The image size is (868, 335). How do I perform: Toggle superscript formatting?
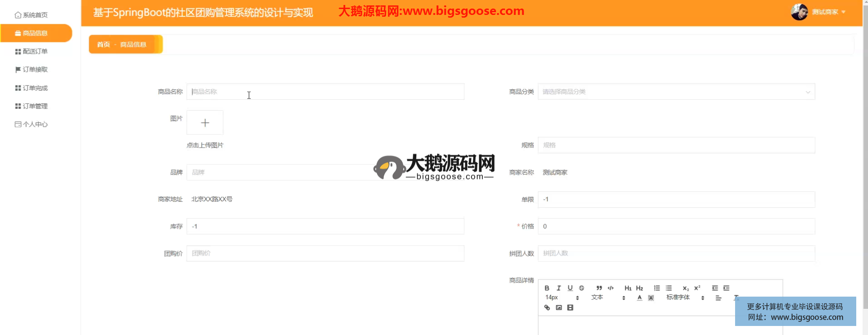[697, 288]
